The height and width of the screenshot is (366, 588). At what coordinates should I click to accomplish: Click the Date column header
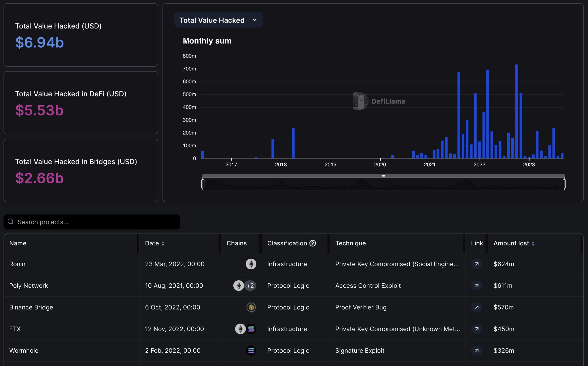pyautogui.click(x=152, y=243)
